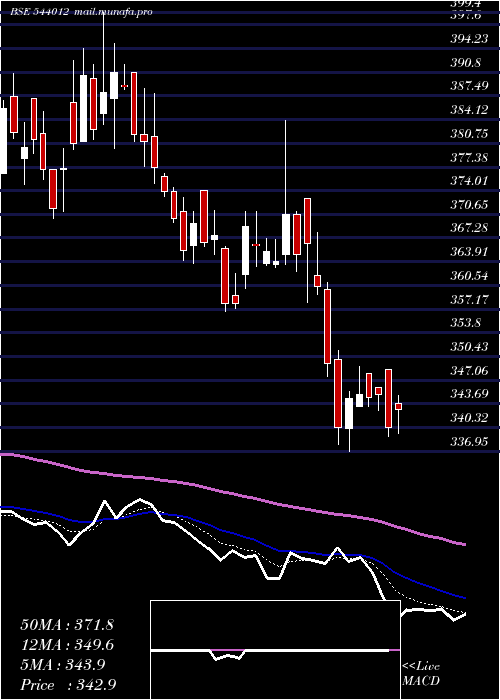
Task: Click the 350.43 price axis label
Action: coord(469,346)
